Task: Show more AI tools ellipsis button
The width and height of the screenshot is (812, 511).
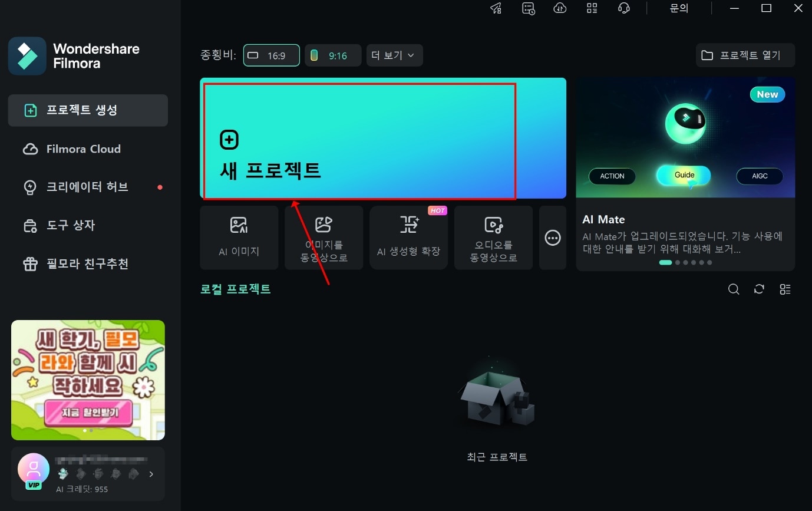Action: click(553, 238)
